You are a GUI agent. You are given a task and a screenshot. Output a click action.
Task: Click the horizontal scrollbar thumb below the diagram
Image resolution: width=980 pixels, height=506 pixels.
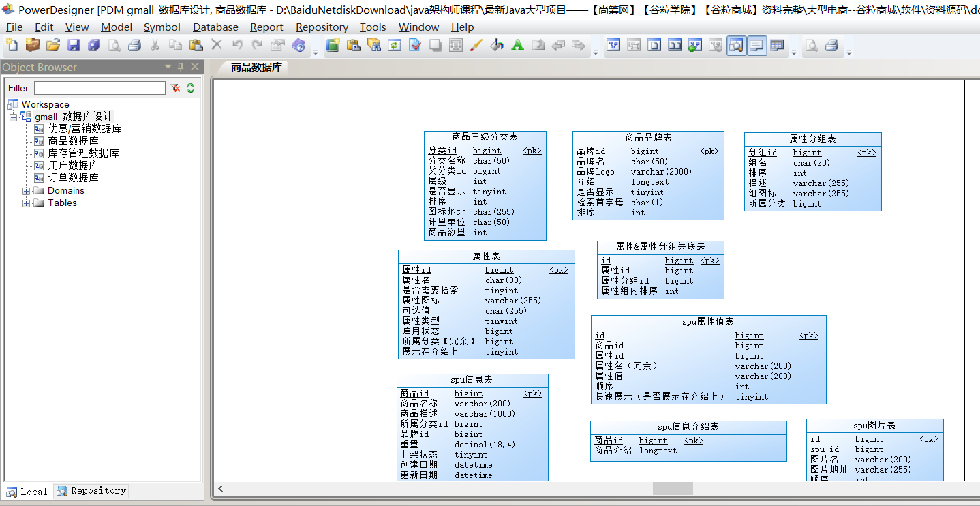(x=673, y=488)
